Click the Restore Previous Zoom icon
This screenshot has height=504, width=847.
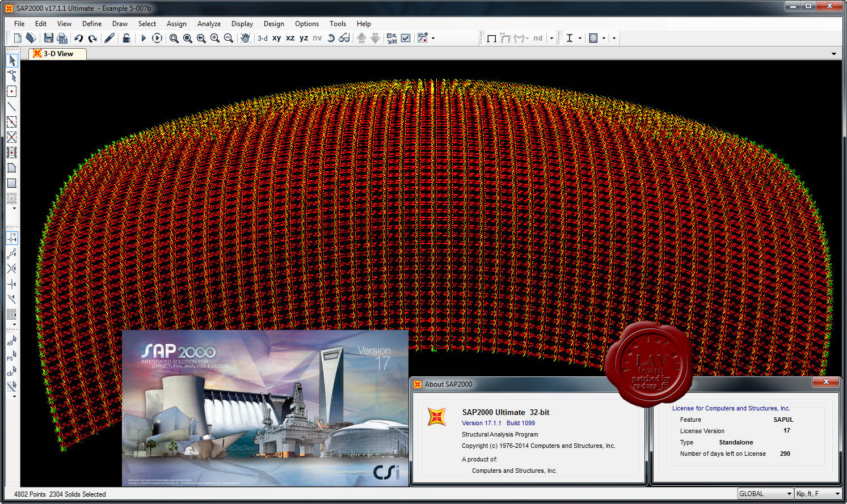pyautogui.click(x=201, y=38)
